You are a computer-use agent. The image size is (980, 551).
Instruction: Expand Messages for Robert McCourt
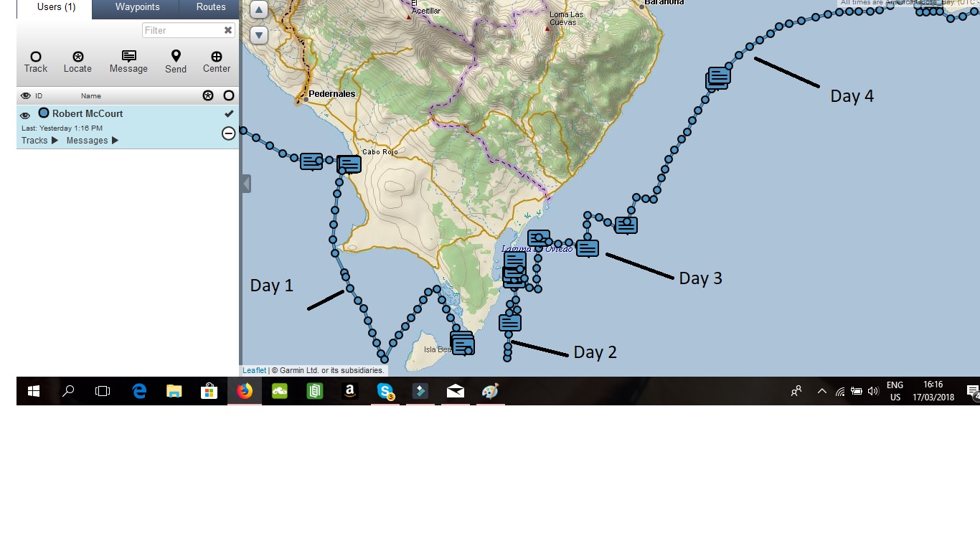pos(86,140)
